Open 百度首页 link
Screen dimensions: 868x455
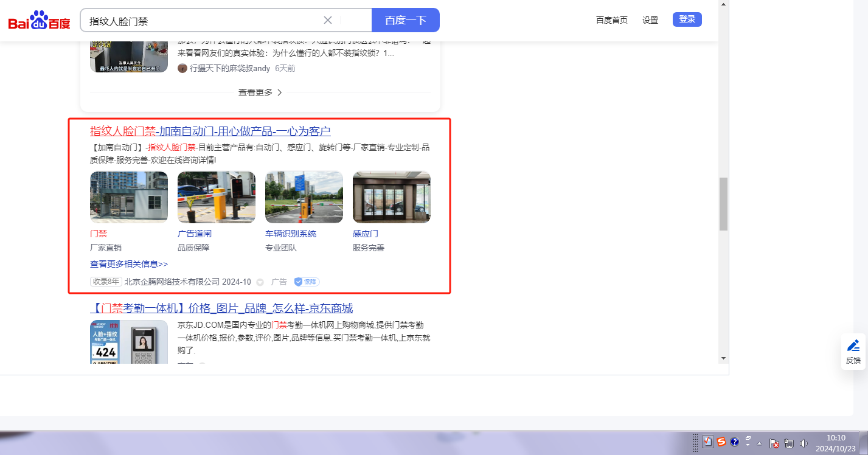(612, 20)
